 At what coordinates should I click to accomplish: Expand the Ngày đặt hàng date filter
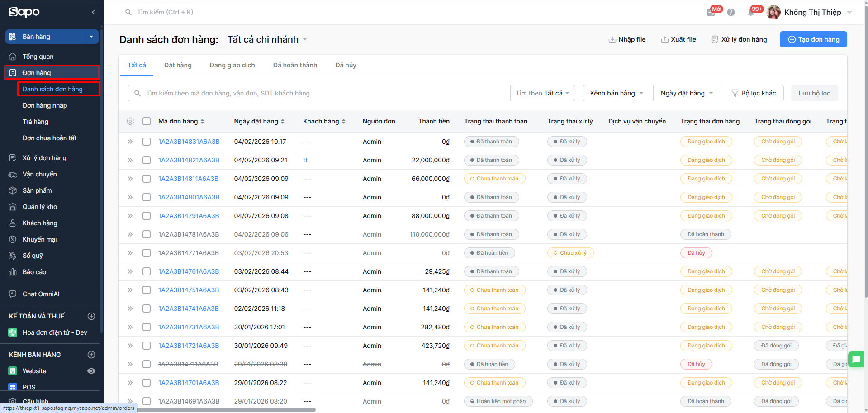point(687,93)
